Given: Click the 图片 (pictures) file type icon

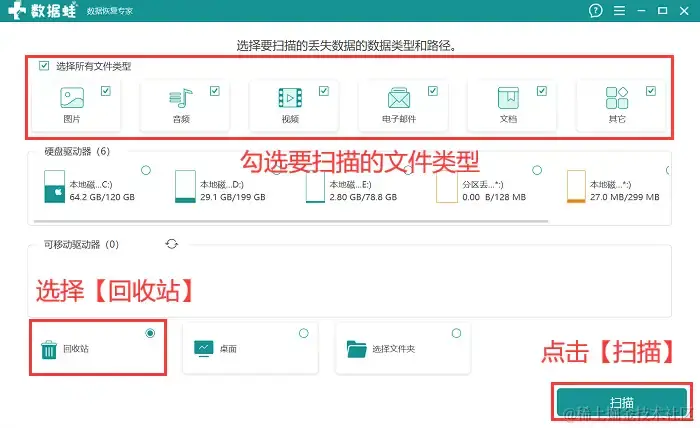Looking at the screenshot, I should 72,97.
